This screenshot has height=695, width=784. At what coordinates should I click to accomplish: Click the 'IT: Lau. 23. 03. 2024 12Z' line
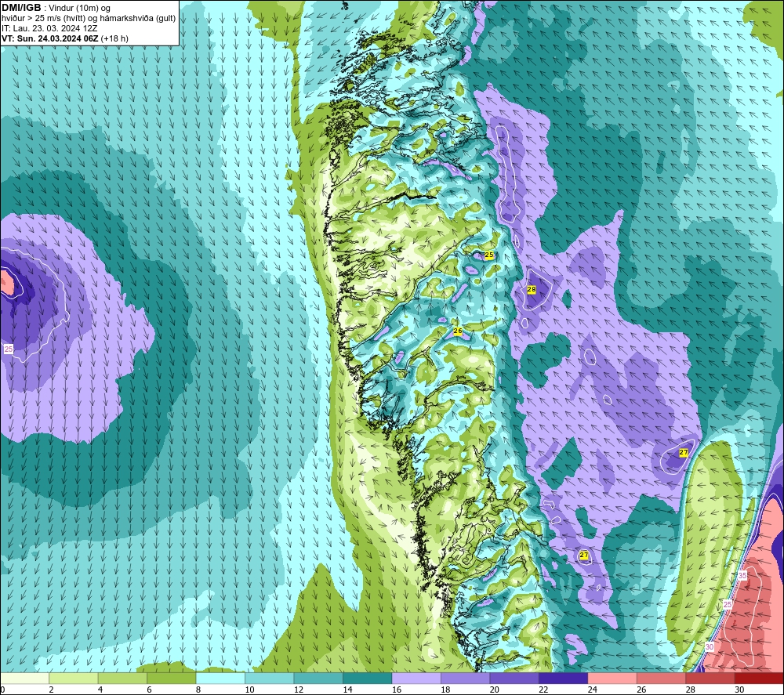(x=49, y=28)
